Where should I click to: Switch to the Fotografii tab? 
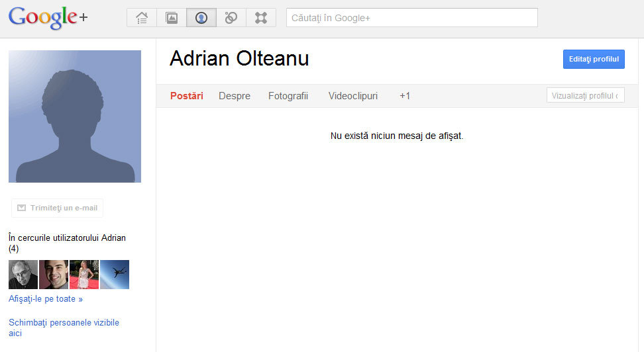pos(288,96)
